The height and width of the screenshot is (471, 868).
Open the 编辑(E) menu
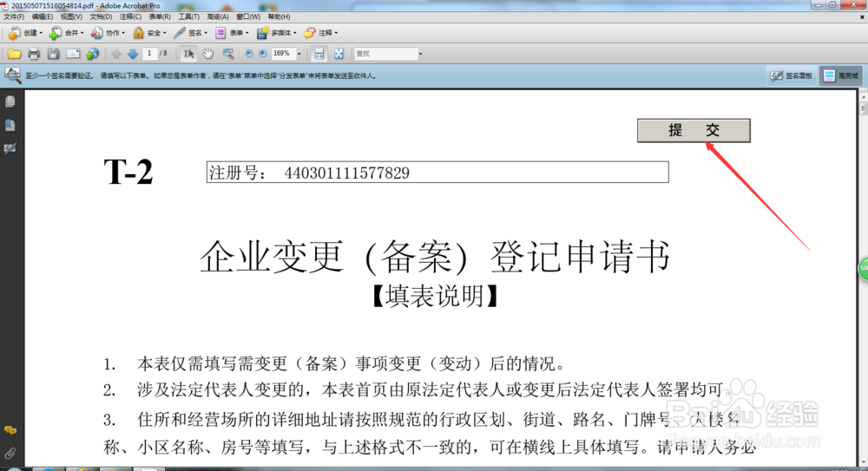43,17
